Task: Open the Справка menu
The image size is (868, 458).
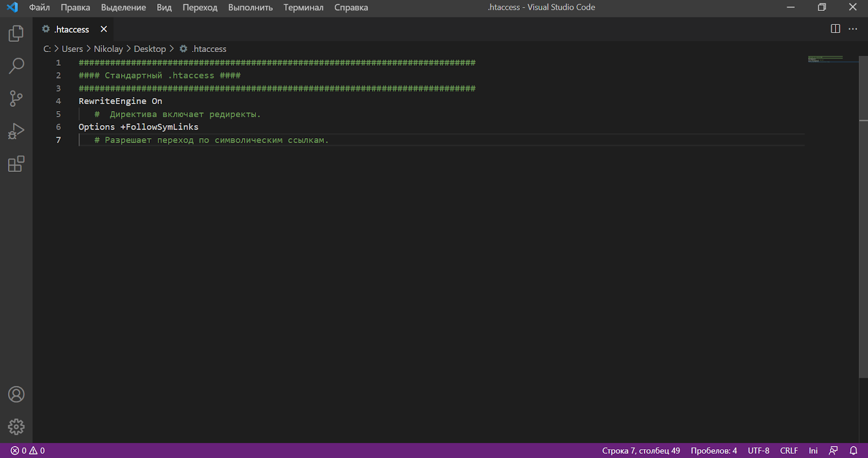Action: [351, 7]
